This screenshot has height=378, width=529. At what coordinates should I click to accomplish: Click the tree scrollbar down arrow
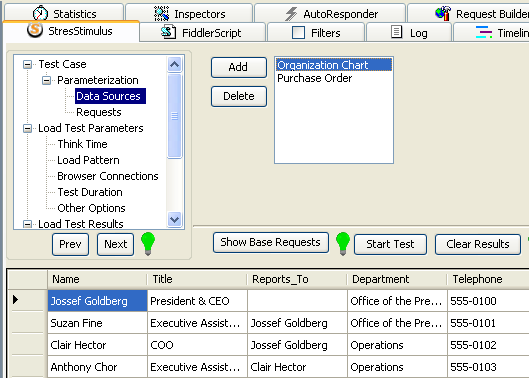point(174,220)
